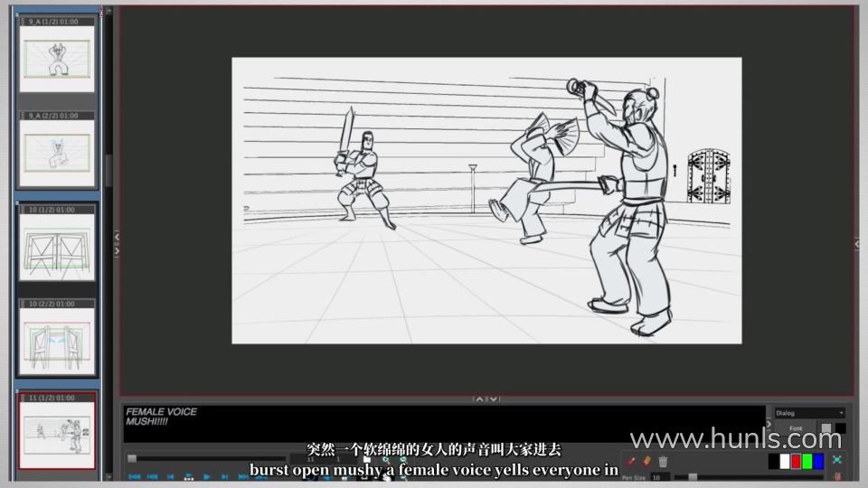Click the white folder icon beside frame counter
The height and width of the screenshot is (488, 868).
point(367,459)
